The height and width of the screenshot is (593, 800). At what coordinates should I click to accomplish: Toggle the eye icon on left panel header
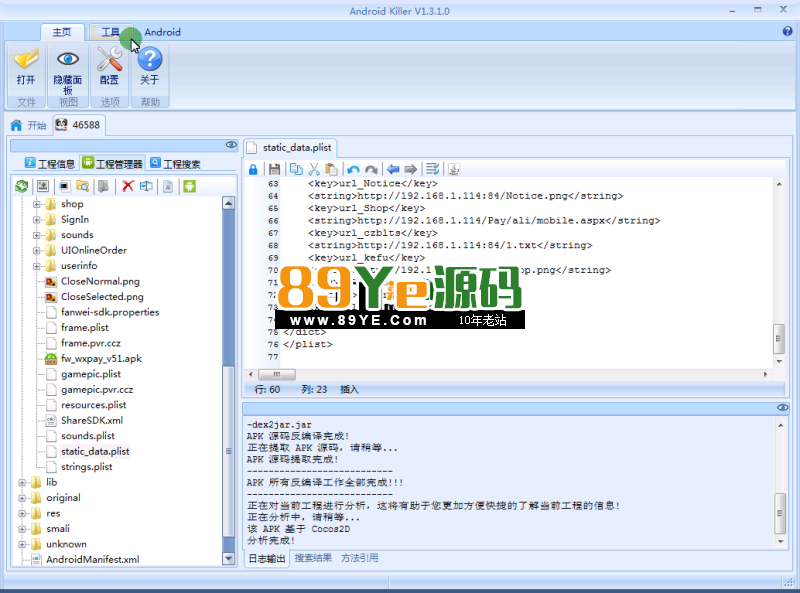231,145
